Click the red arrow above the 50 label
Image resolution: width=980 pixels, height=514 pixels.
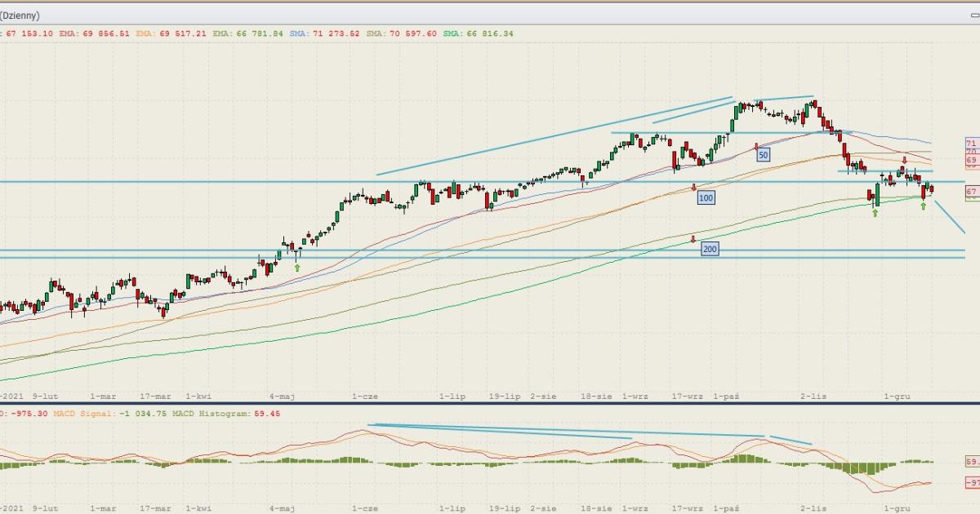click(757, 147)
